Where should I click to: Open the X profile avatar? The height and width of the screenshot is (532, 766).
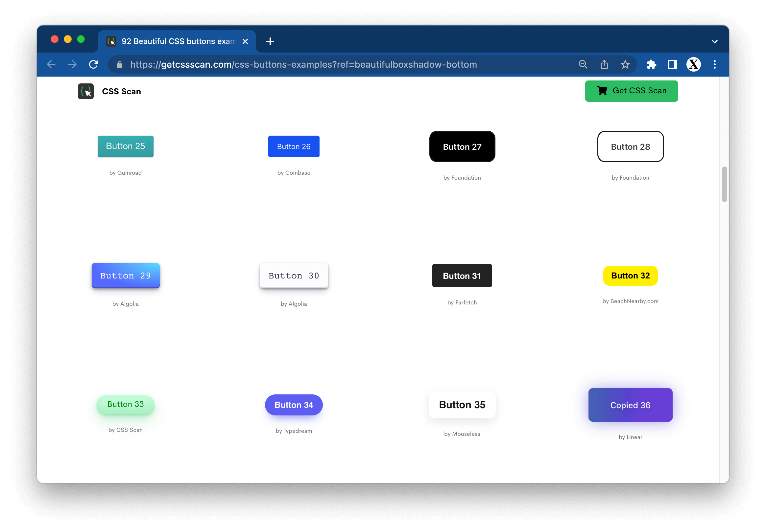point(693,64)
